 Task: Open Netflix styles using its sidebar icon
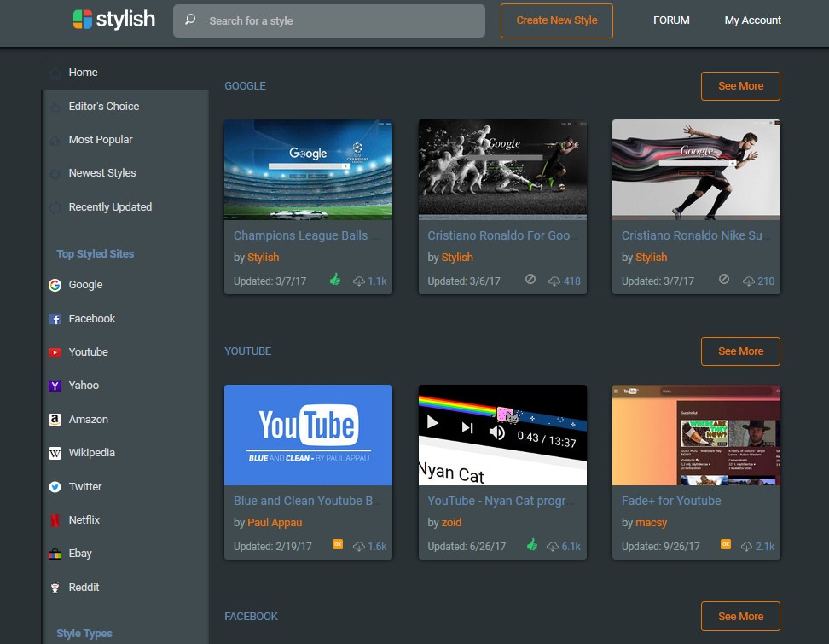[x=55, y=519]
